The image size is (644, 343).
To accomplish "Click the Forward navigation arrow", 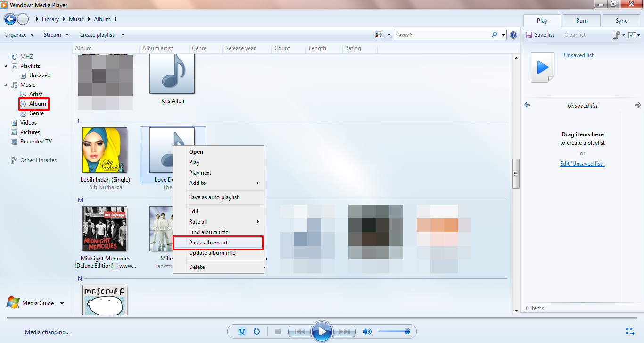I will 23,19.
